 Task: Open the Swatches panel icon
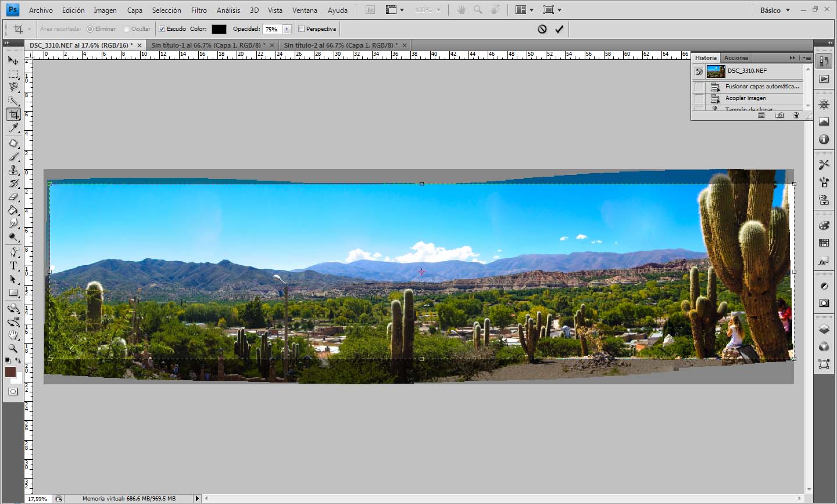point(824,243)
